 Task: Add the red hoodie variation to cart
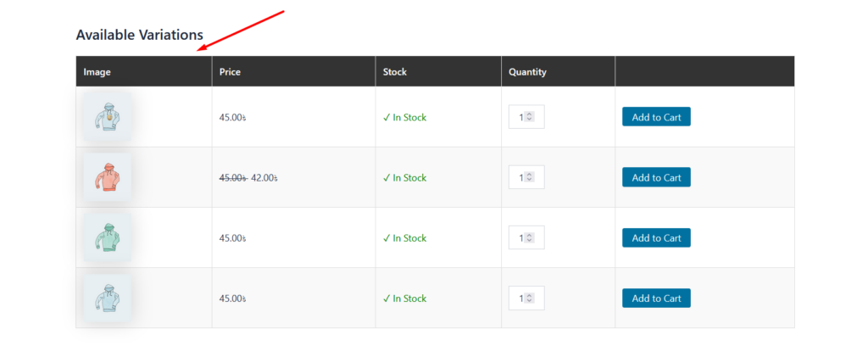(x=656, y=177)
